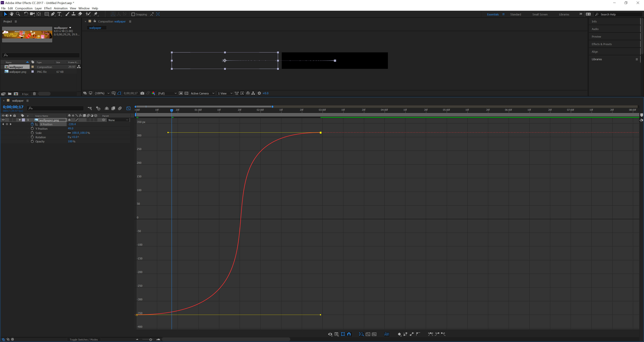Image resolution: width=644 pixels, height=342 pixels.
Task: Open the Effects & Presets panel
Action: point(602,44)
